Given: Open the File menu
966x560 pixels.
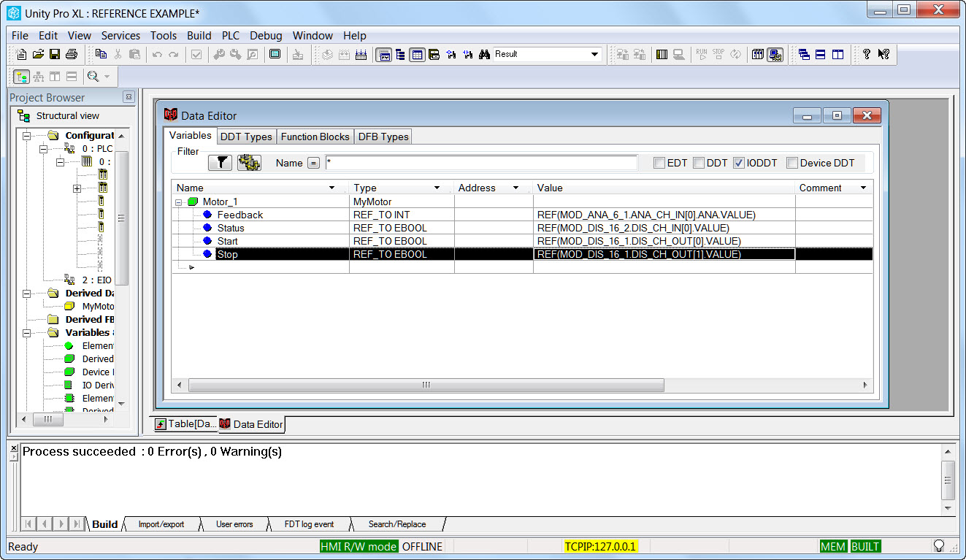Looking at the screenshot, I should [x=20, y=35].
